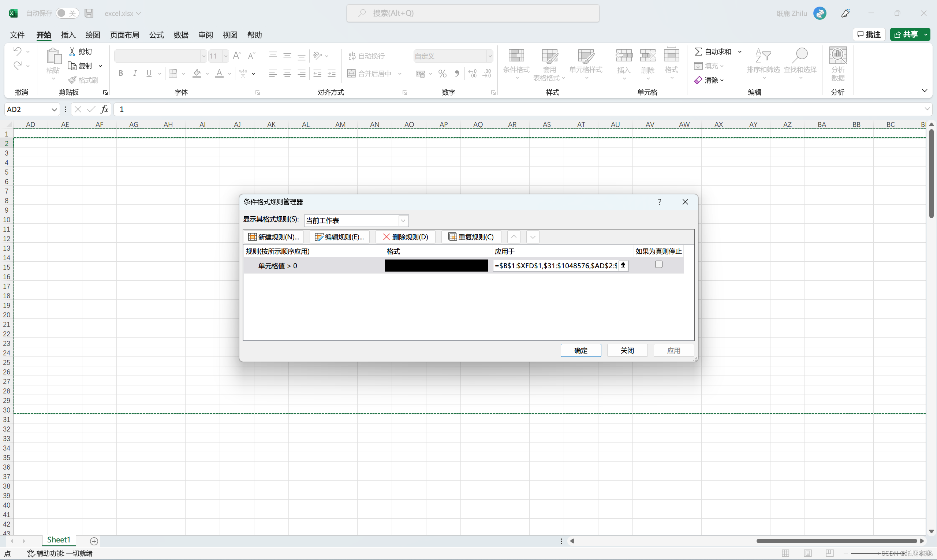The height and width of the screenshot is (560, 937).
Task: Open Sort and Filter
Action: tap(763, 63)
